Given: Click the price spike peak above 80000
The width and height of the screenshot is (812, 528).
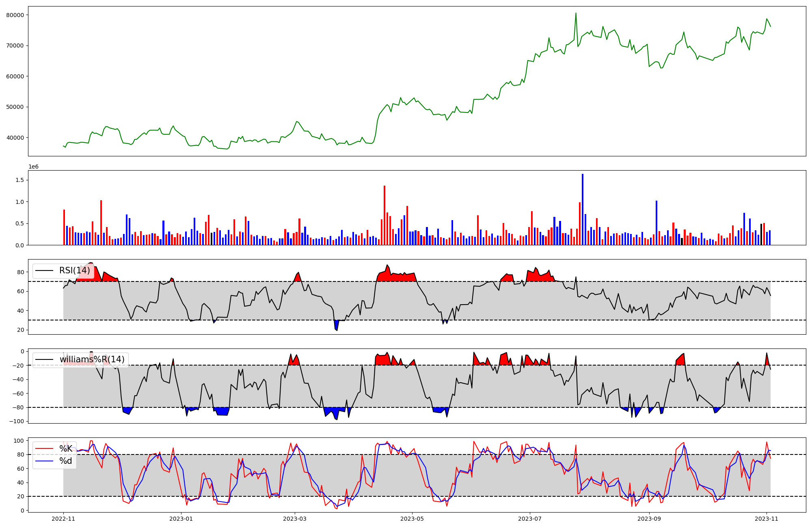Looking at the screenshot, I should point(576,13).
